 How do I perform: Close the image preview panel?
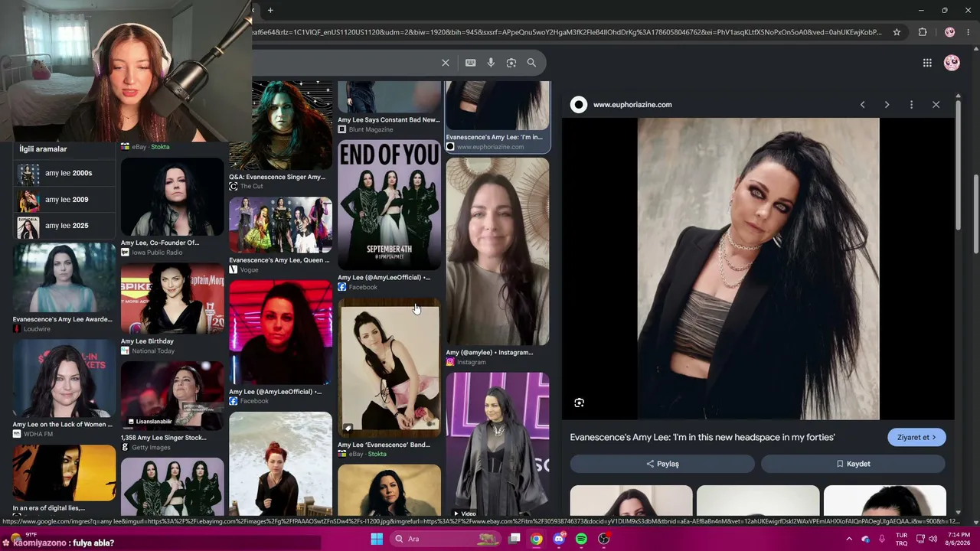pyautogui.click(x=936, y=105)
